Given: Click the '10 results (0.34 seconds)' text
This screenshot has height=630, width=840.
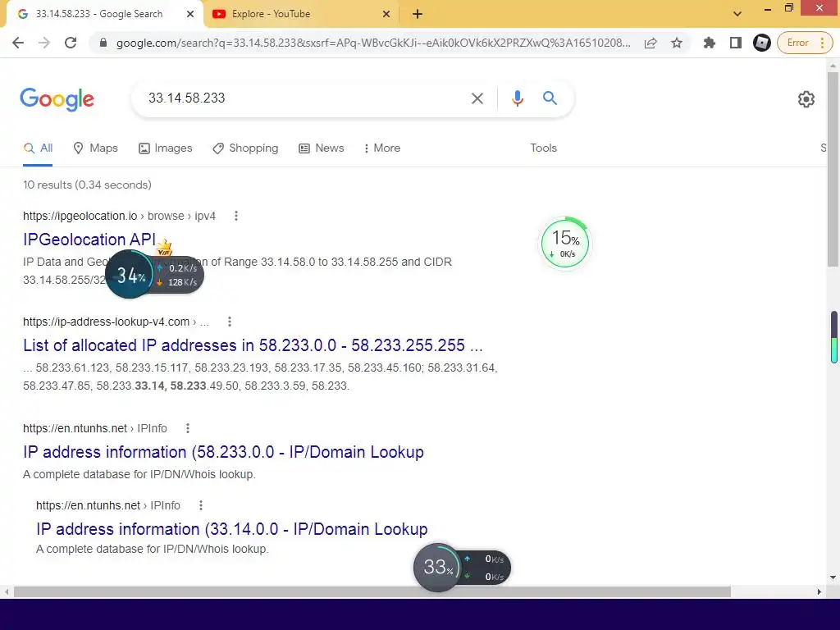Looking at the screenshot, I should [87, 185].
